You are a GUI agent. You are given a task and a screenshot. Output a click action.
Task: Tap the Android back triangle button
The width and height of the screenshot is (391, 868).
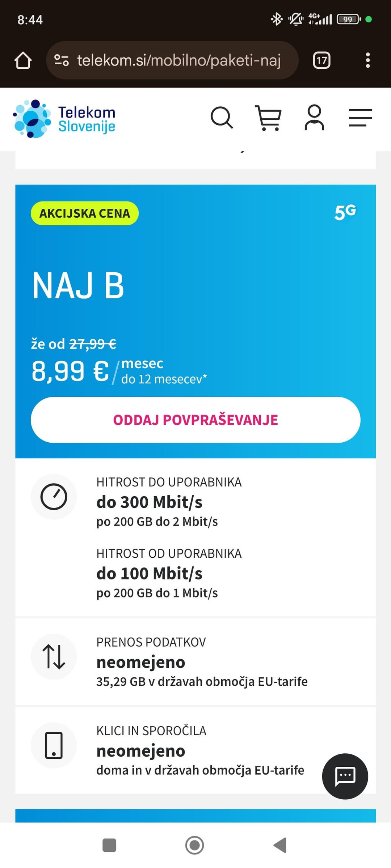tap(280, 845)
